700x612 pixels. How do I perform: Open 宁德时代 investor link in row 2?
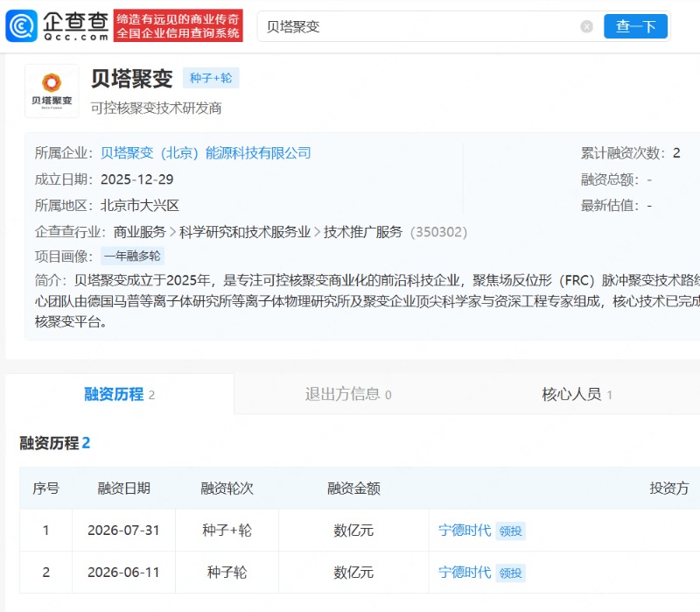465,573
